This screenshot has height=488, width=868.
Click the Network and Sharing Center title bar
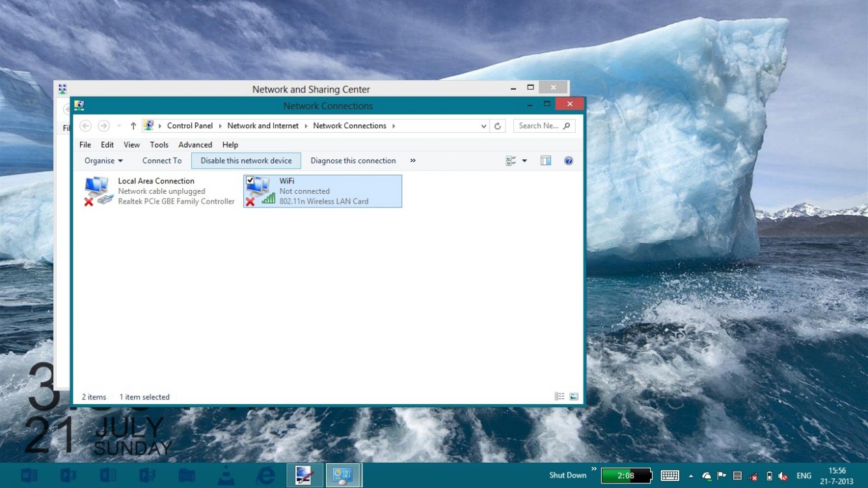(x=311, y=89)
